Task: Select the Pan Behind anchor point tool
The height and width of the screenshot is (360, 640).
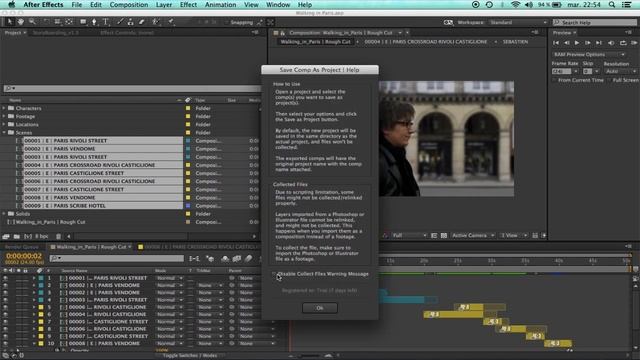Action: pyautogui.click(x=69, y=22)
